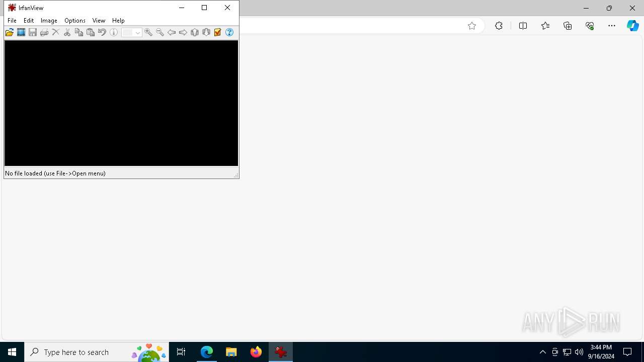Open the File menu

(x=12, y=21)
